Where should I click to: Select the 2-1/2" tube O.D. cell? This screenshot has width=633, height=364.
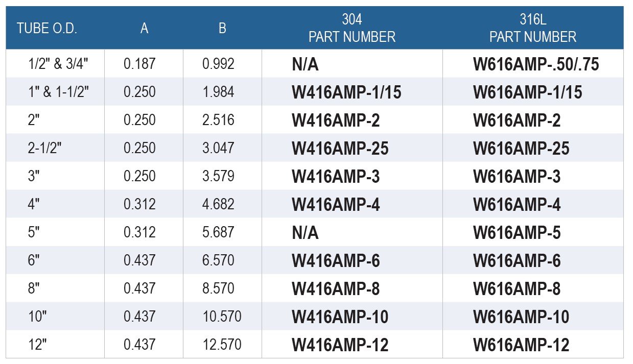[45, 148]
